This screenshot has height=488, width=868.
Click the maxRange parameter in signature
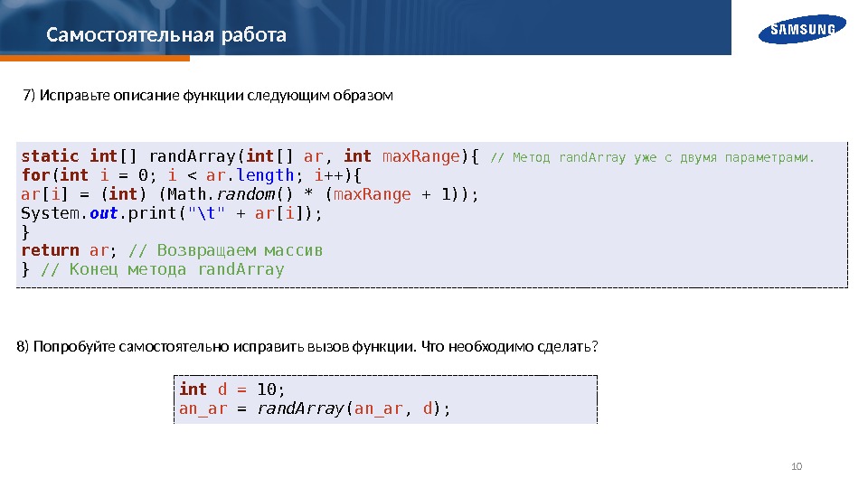coord(421,156)
